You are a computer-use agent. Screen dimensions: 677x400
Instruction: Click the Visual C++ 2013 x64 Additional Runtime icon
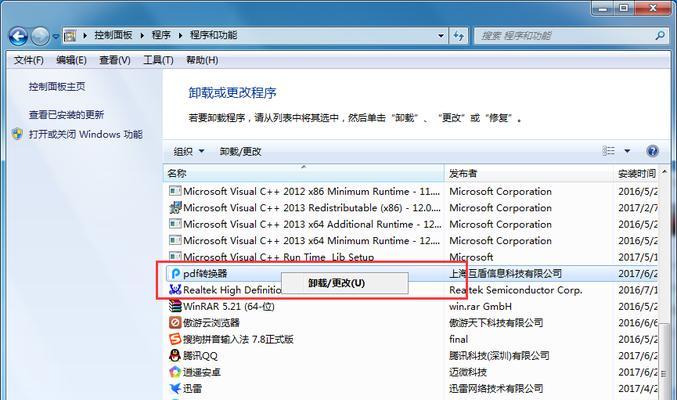coord(175,224)
